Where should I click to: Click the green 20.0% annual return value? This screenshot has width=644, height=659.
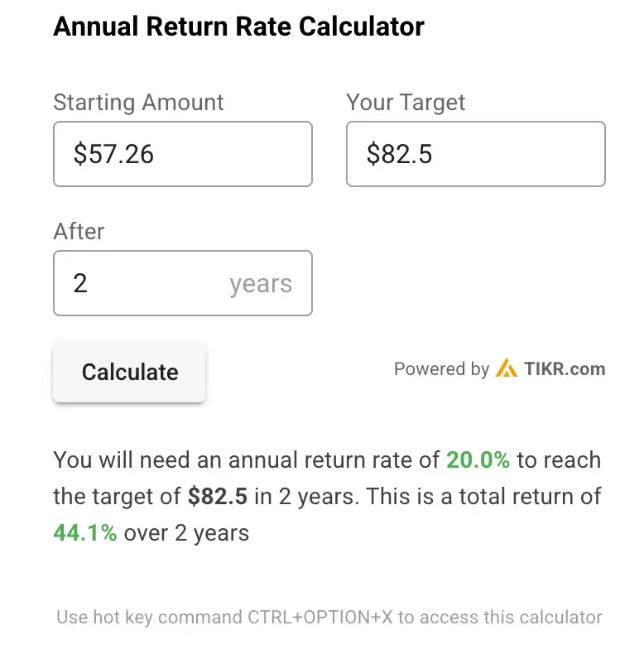(478, 459)
